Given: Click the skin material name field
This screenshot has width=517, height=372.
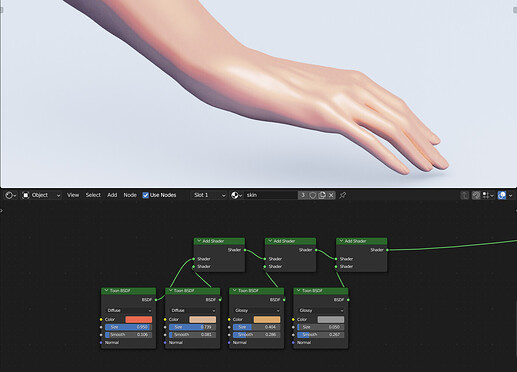Looking at the screenshot, I should click(x=271, y=195).
